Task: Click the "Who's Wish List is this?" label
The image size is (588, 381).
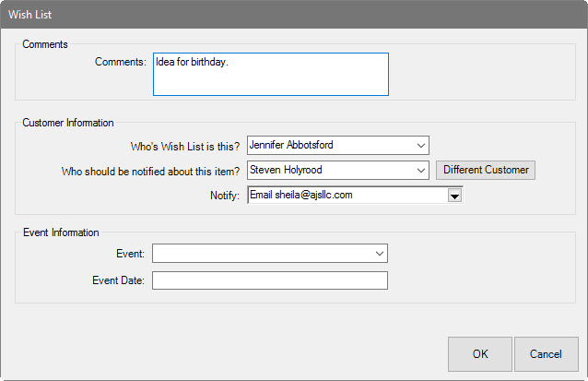Action: click(185, 146)
